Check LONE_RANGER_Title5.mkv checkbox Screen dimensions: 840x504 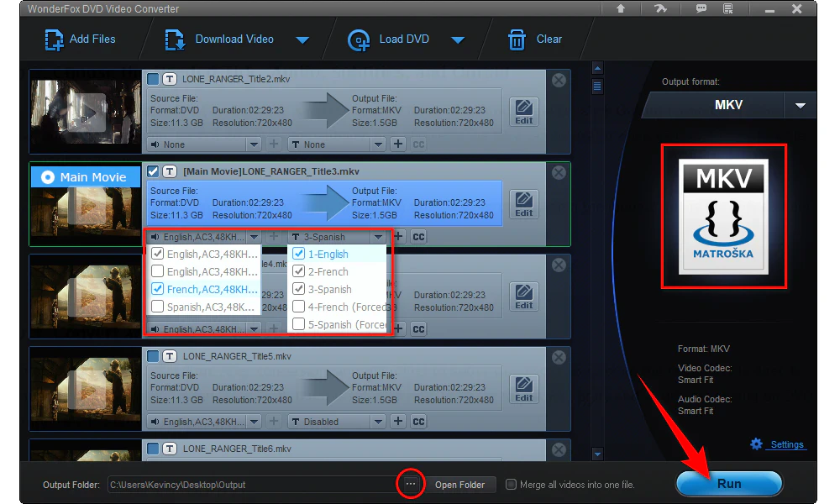click(x=153, y=356)
